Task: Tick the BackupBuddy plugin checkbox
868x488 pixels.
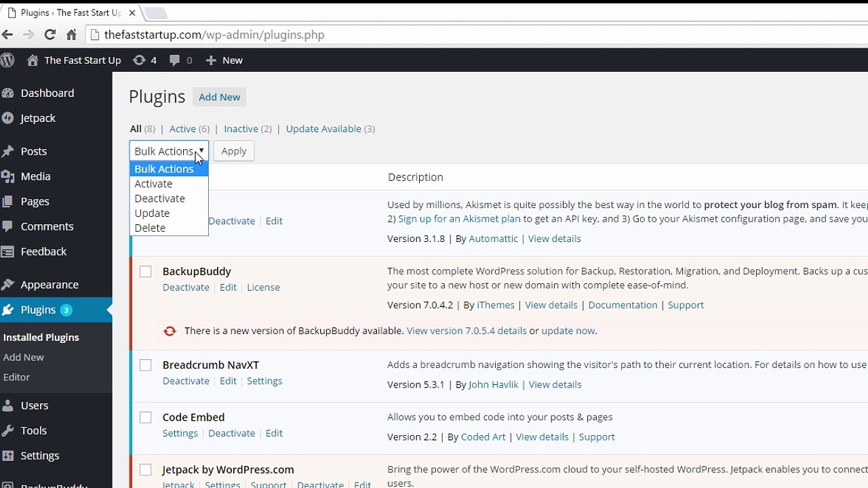Action: click(146, 272)
